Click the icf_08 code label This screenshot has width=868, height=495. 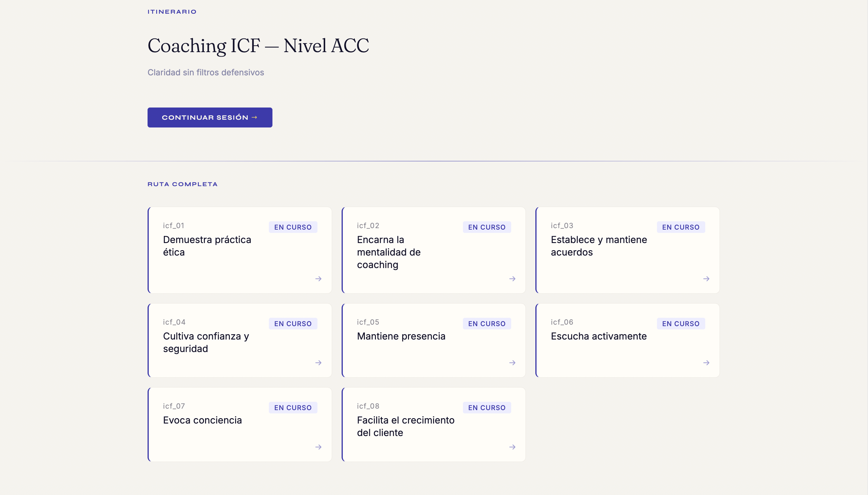[x=368, y=406]
